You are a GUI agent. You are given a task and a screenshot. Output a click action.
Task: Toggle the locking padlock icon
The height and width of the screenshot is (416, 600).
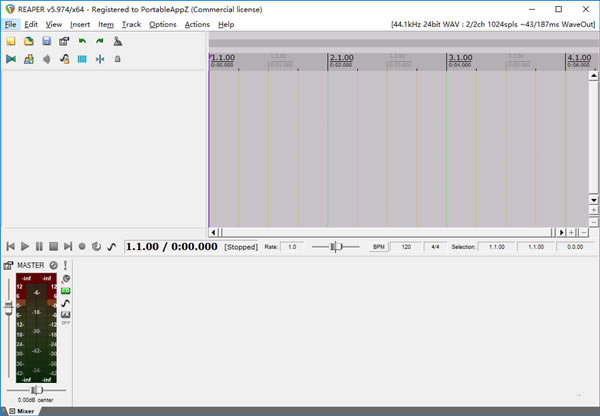(118, 59)
